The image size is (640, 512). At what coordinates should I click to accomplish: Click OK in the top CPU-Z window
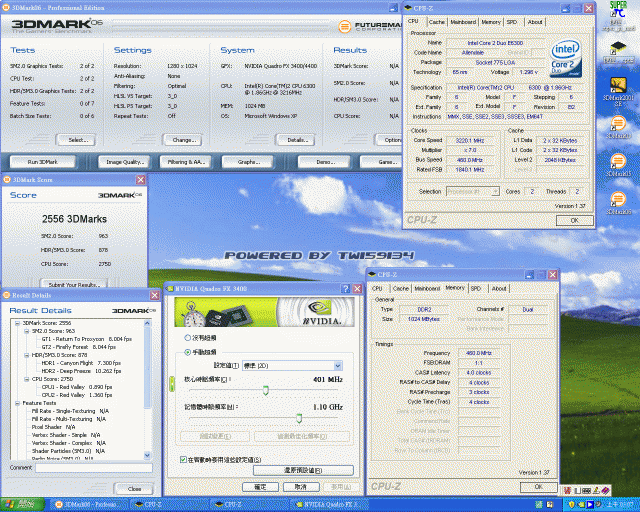pyautogui.click(x=574, y=220)
